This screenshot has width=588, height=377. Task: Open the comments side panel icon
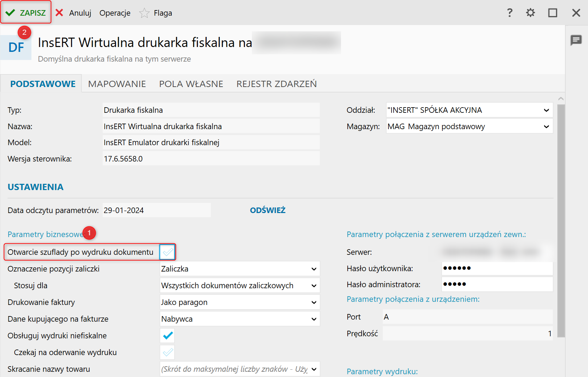tap(576, 40)
